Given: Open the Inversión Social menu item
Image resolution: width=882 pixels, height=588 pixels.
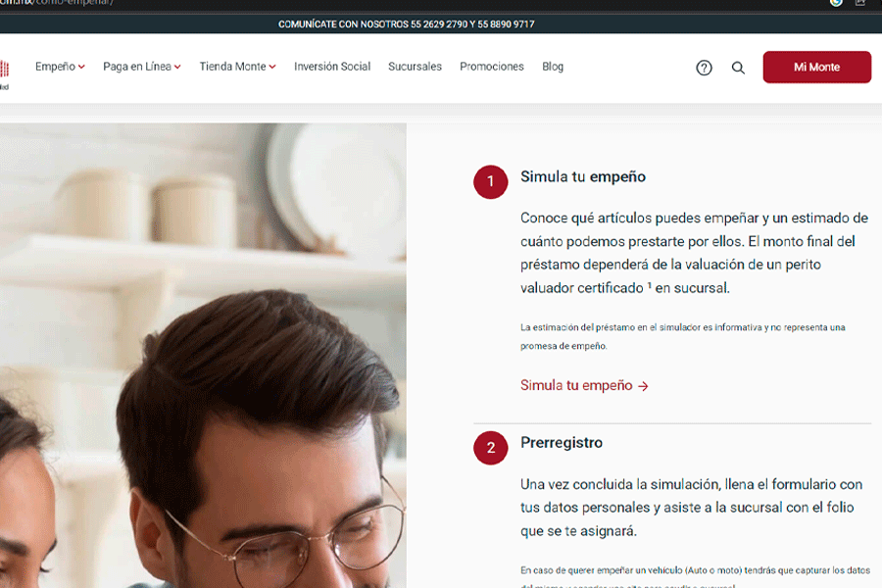Looking at the screenshot, I should (x=332, y=67).
